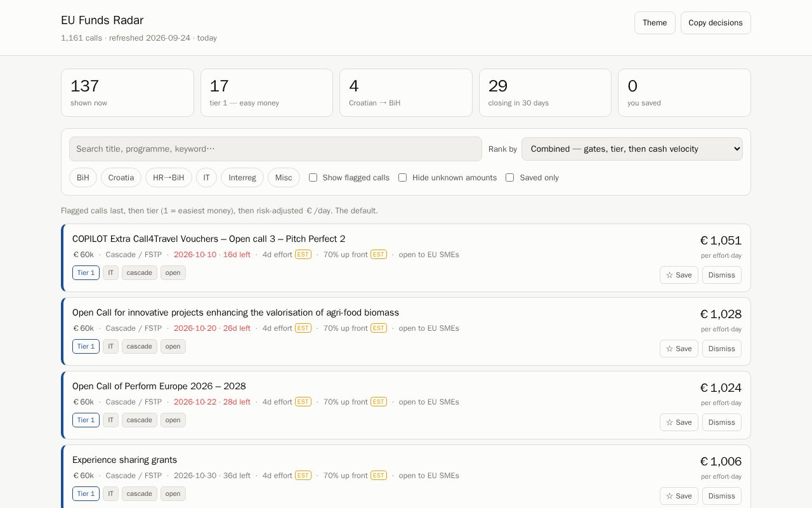The height and width of the screenshot is (508, 812).
Task: Click Copy decisions button
Action: coord(716,23)
